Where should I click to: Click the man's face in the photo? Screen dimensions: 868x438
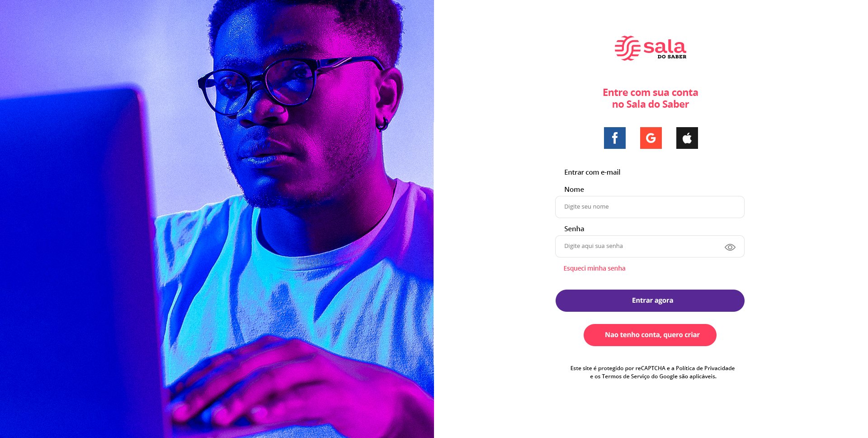(289, 113)
